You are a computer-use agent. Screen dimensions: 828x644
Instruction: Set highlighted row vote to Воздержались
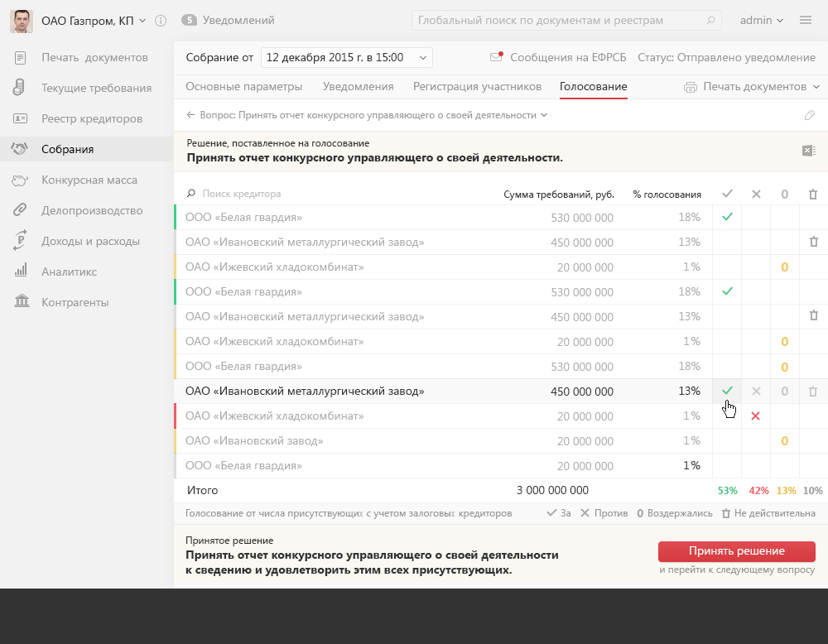784,391
